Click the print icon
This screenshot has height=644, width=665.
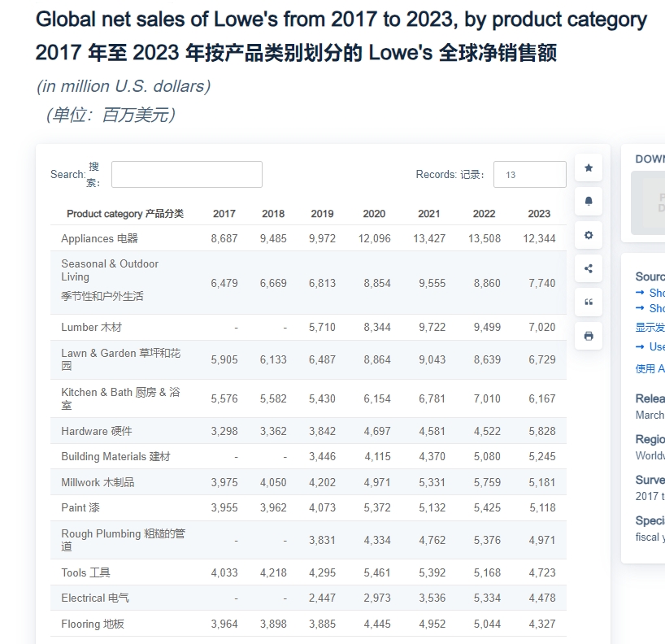click(x=589, y=336)
